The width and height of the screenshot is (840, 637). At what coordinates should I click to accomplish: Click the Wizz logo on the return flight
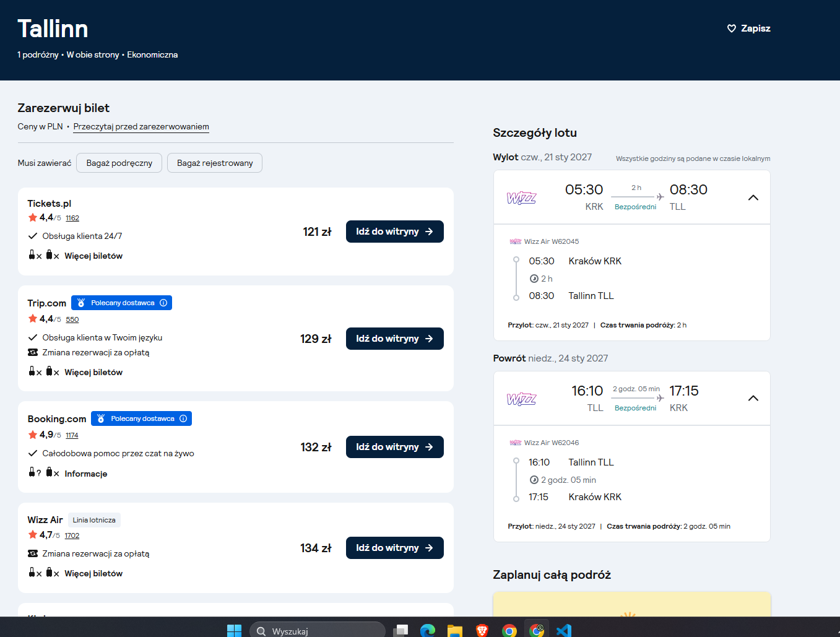[x=521, y=399]
